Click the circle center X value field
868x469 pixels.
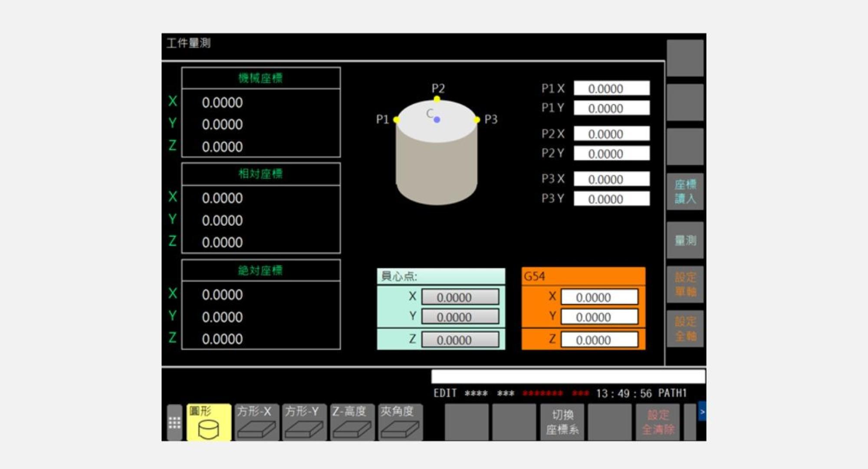tap(460, 297)
